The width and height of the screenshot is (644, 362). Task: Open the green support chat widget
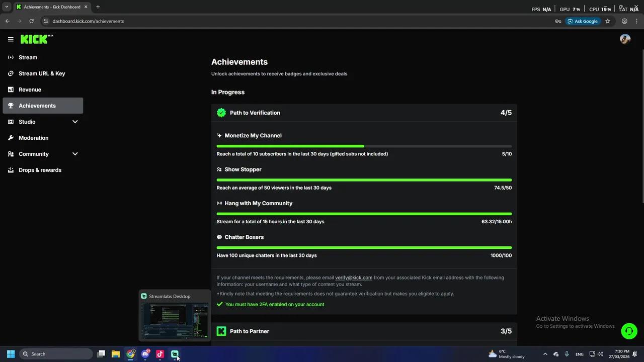pyautogui.click(x=629, y=331)
